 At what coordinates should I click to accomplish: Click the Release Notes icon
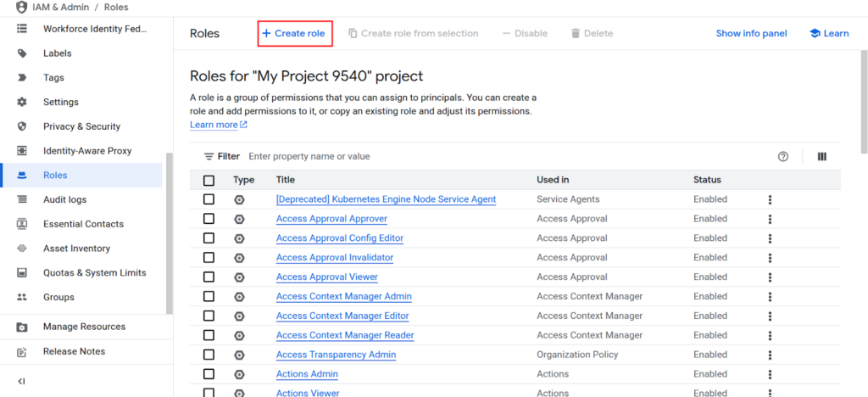point(21,351)
